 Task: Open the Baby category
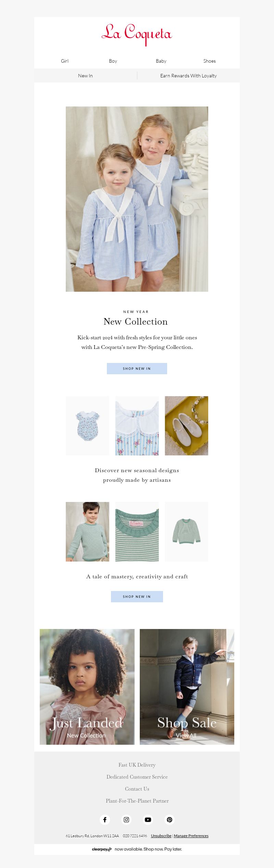coord(161,61)
